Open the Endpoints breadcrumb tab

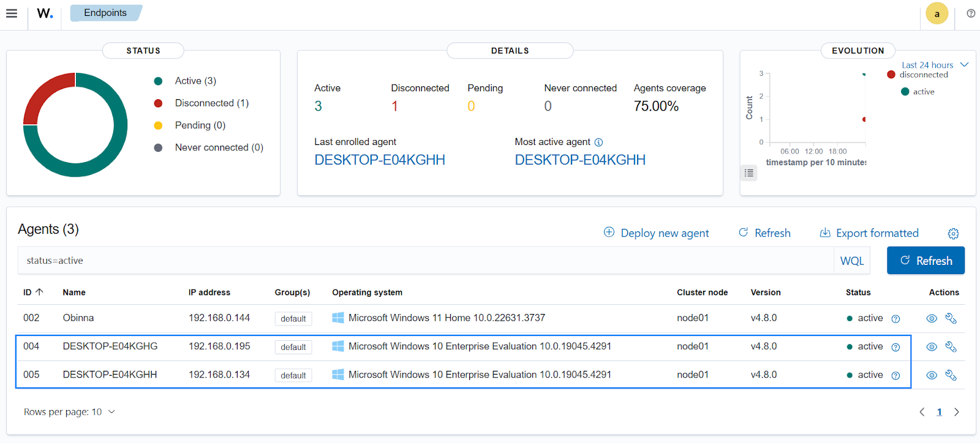tap(105, 13)
